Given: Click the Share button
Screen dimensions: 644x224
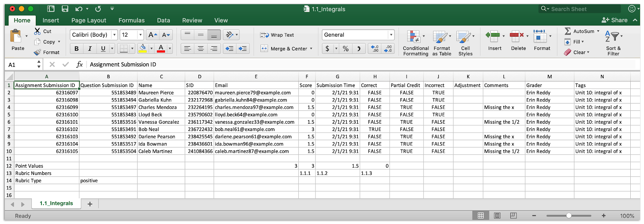Looking at the screenshot, I should coord(615,20).
